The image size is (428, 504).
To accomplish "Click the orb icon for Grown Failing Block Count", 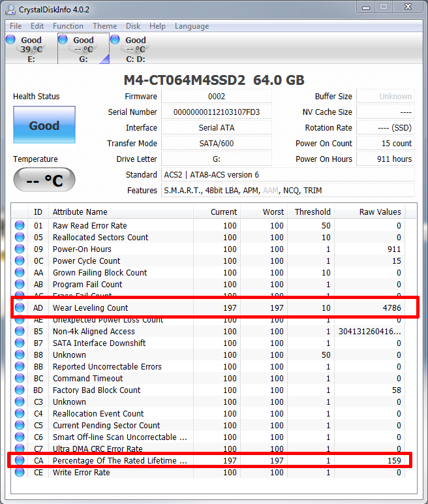I will click(20, 273).
